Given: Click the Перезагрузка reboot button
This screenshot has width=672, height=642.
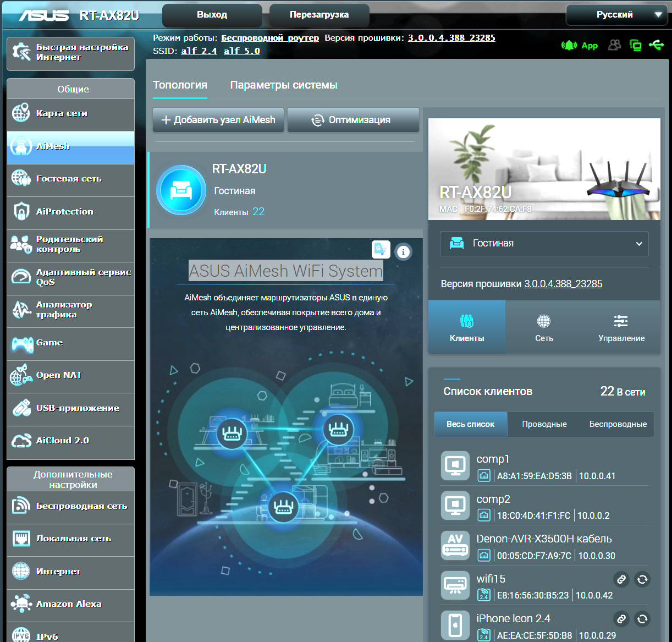Looking at the screenshot, I should coord(319,15).
